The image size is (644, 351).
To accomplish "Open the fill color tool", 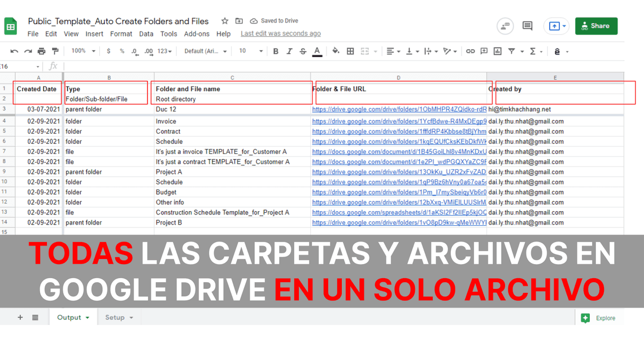I will tap(336, 51).
